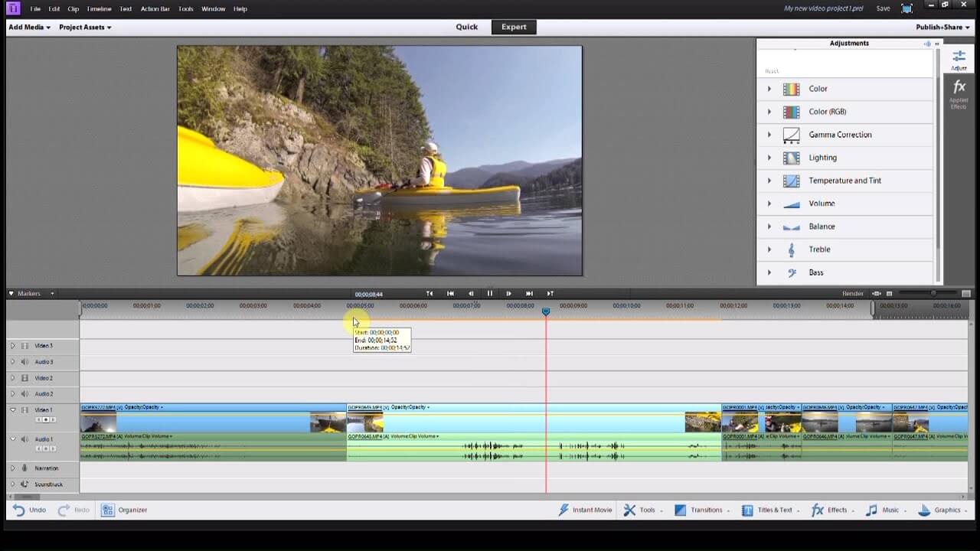Switch to the Expert view tab
The image size is (980, 551).
(x=514, y=27)
